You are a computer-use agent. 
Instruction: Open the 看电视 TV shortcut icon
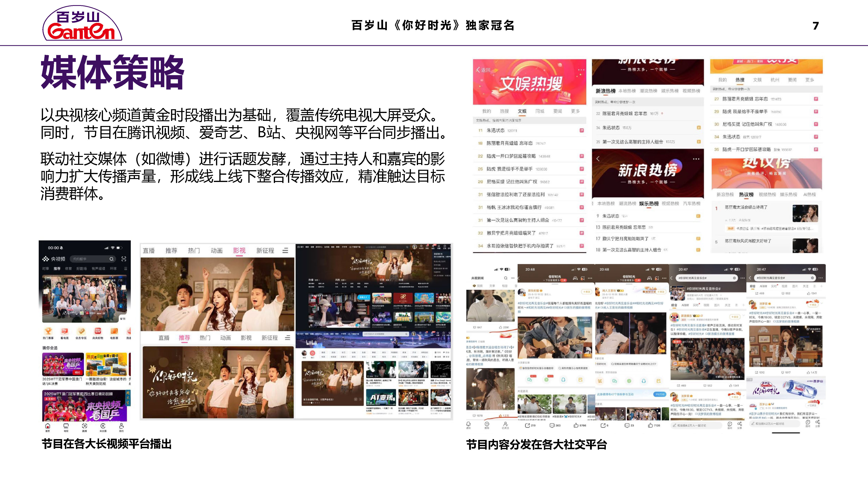64,331
